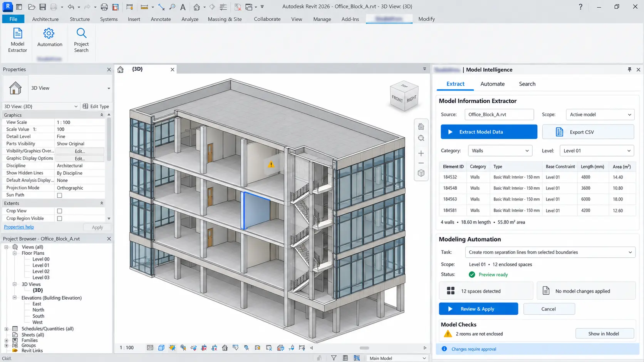The width and height of the screenshot is (644, 362).
Task: Click the navigation bar cube icon
Action: click(421, 173)
